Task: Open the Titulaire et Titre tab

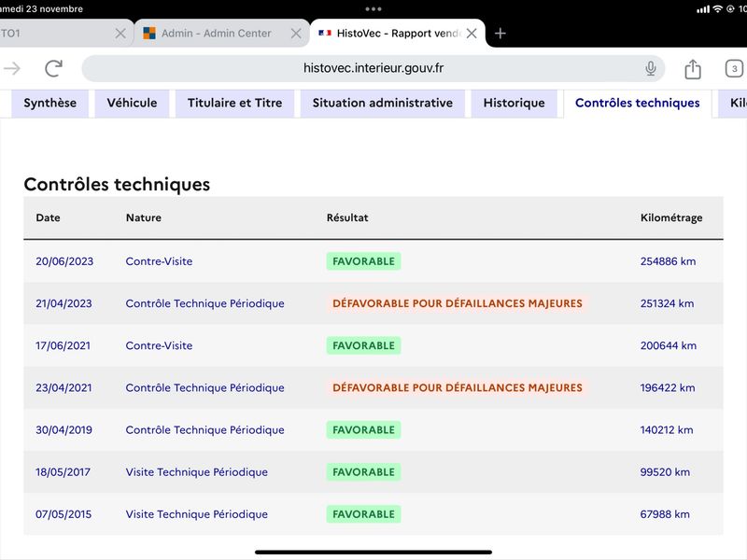Action: click(235, 103)
